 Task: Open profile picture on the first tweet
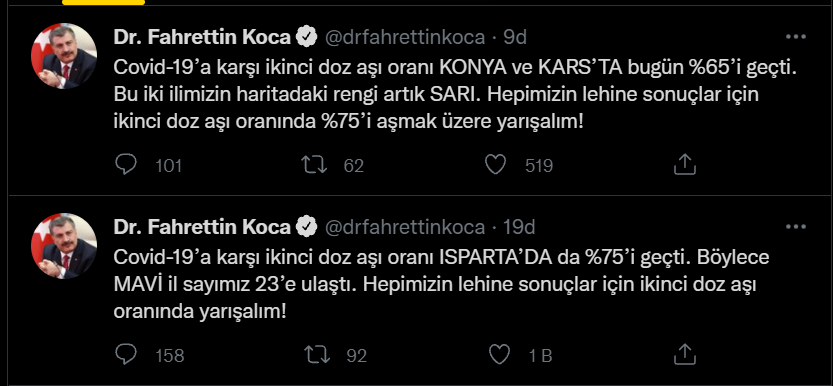pos(64,56)
